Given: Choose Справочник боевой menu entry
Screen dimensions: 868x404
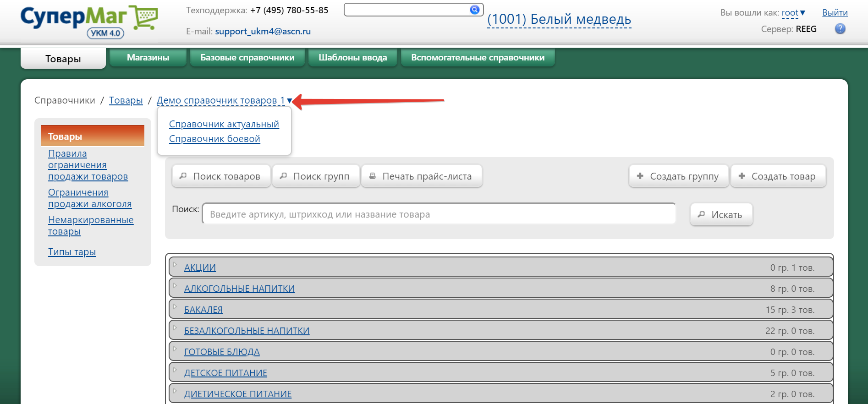Looking at the screenshot, I should [x=214, y=139].
